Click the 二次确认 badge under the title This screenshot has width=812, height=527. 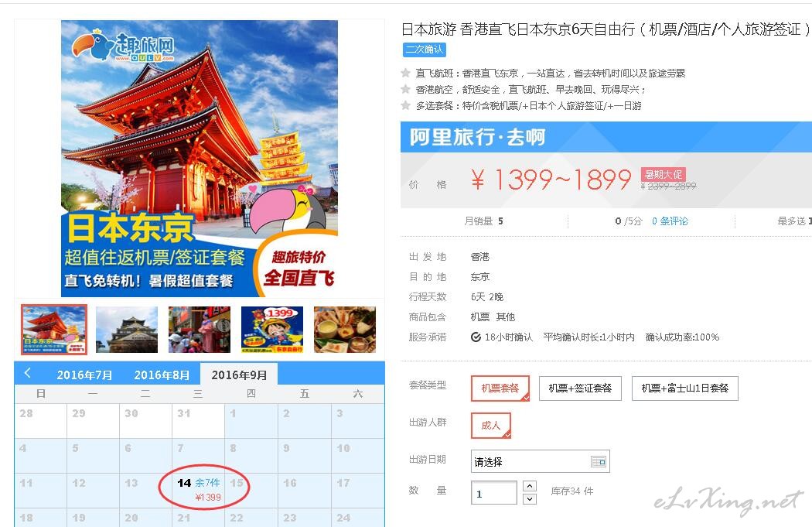pos(424,50)
